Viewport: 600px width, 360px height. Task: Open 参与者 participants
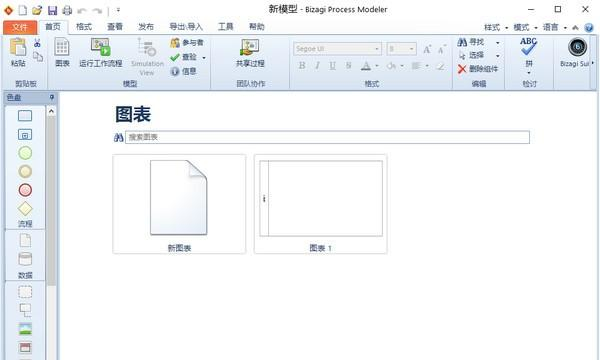187,42
